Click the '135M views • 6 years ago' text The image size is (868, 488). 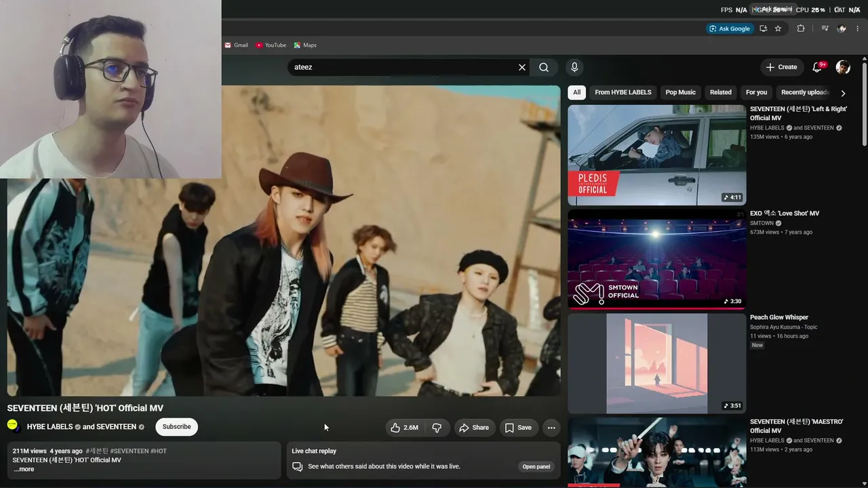pyautogui.click(x=781, y=137)
